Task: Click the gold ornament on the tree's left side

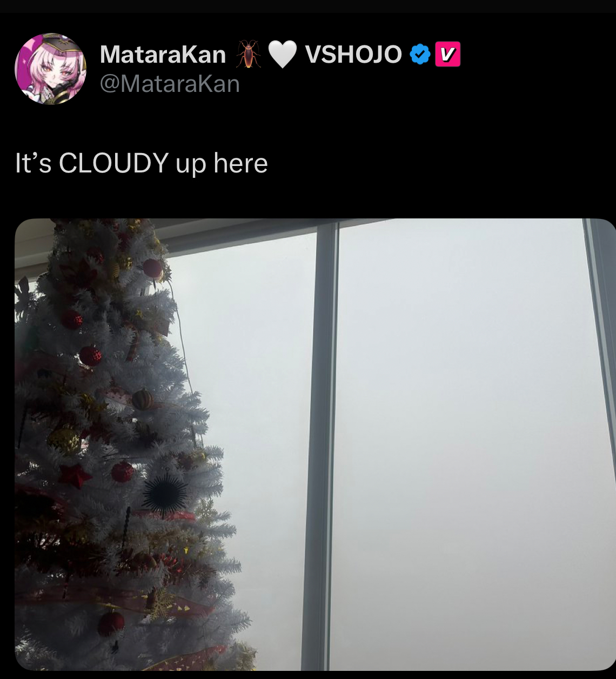Action: (64, 440)
